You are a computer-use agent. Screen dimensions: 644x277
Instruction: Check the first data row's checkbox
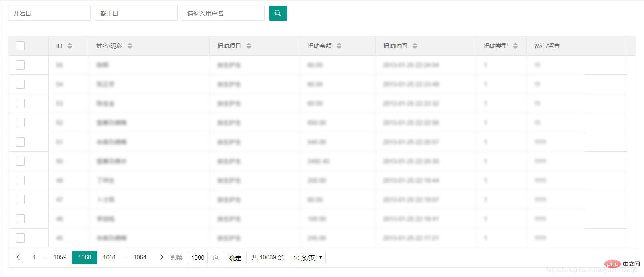point(20,65)
